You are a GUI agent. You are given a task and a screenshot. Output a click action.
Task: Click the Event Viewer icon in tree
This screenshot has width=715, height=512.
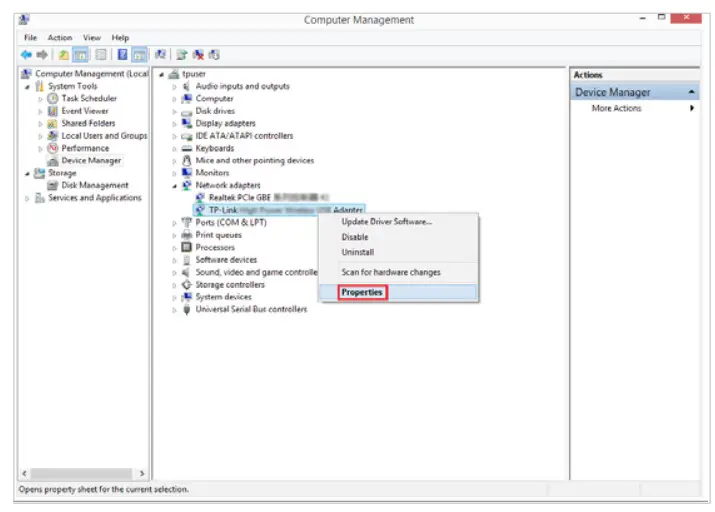pos(53,111)
